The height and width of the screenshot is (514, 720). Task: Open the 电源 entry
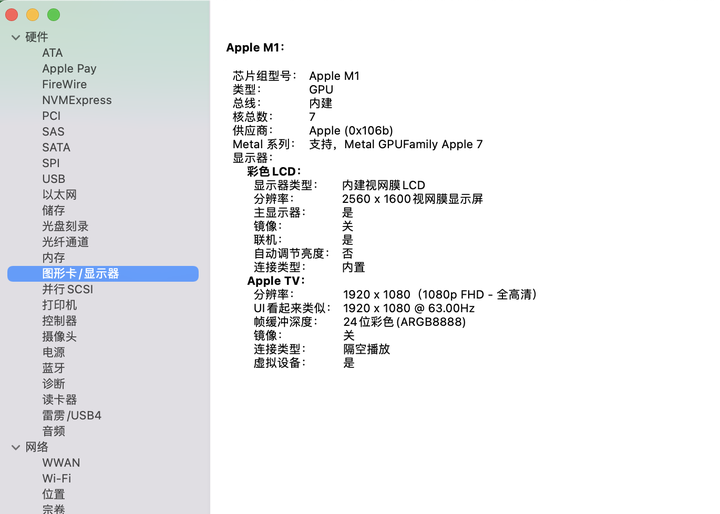54,352
